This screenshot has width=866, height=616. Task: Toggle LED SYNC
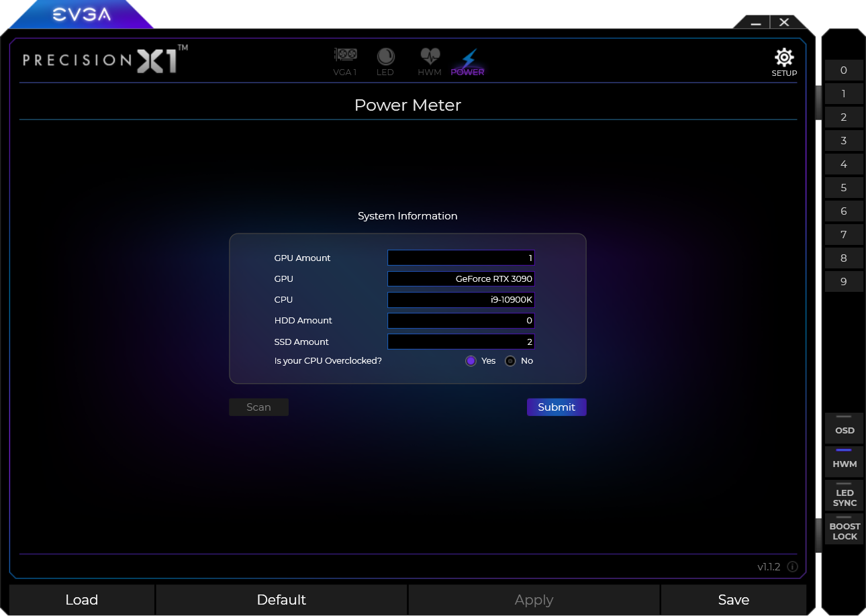pyautogui.click(x=845, y=495)
